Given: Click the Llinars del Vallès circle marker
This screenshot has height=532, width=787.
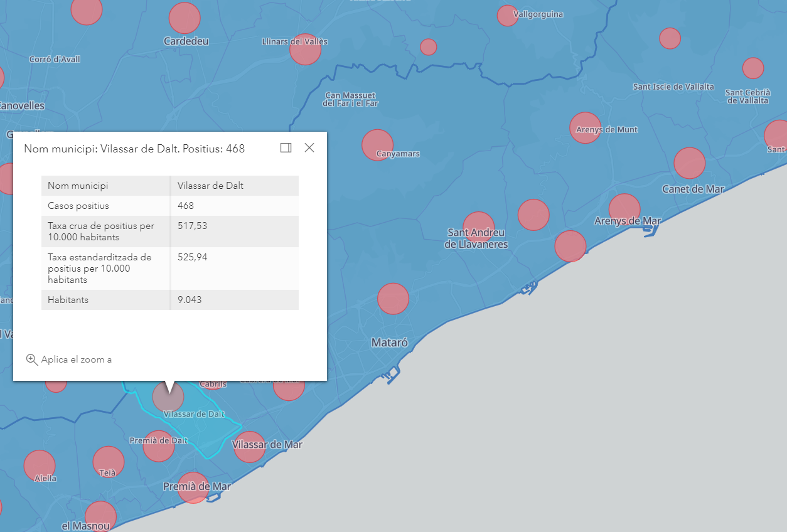Looking at the screenshot, I should [305, 50].
